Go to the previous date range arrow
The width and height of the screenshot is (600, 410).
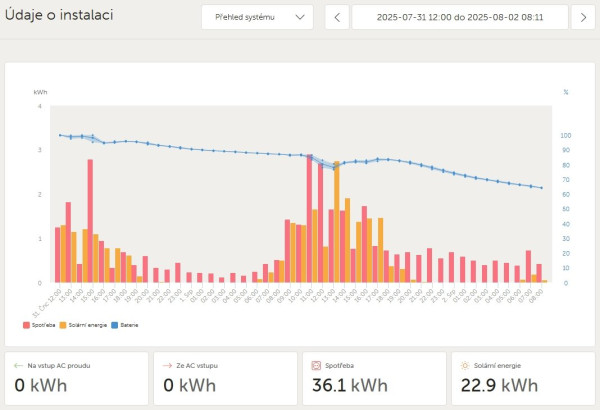[x=337, y=17]
